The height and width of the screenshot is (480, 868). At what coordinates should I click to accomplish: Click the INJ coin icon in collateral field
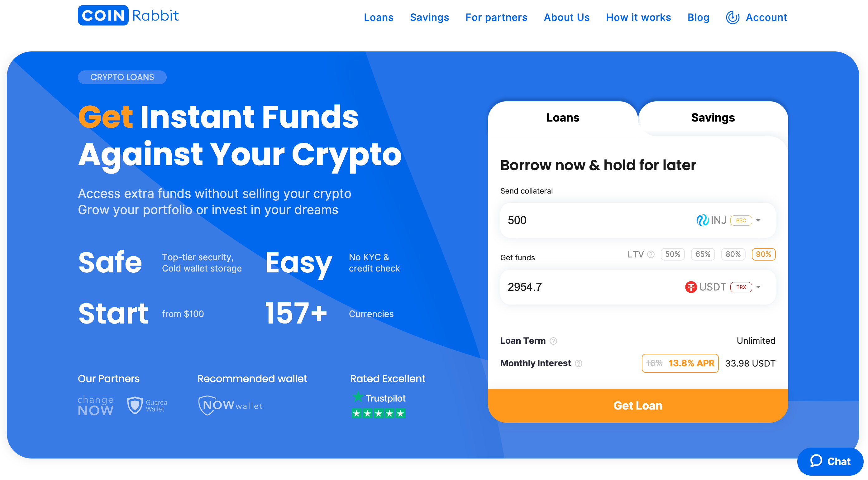pos(703,220)
